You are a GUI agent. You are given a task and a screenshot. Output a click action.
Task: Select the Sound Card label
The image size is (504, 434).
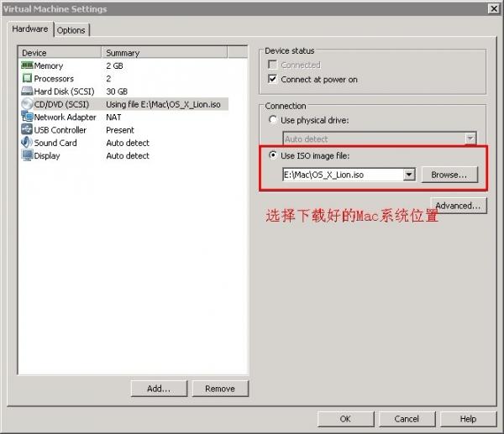coord(55,143)
